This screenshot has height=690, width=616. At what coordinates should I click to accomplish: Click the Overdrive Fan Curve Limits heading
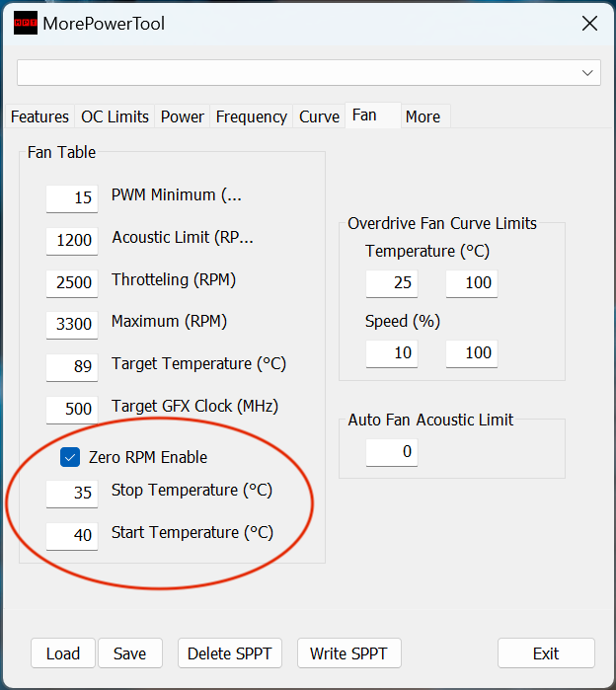point(442,223)
